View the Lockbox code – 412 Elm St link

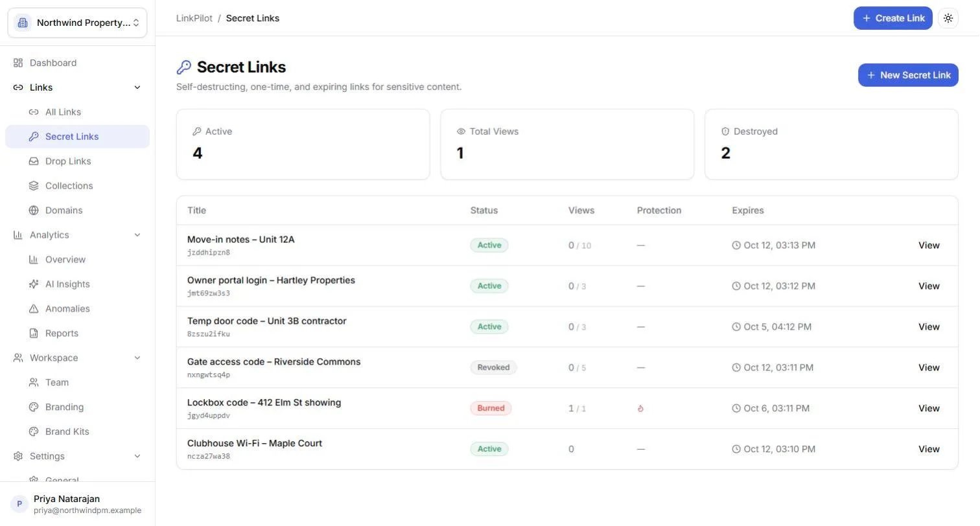[x=929, y=409]
